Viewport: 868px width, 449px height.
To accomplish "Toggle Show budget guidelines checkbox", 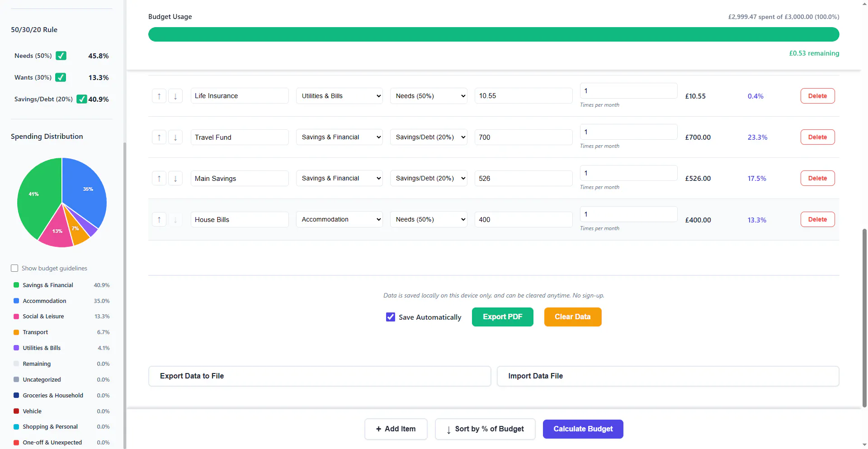I will click(14, 268).
